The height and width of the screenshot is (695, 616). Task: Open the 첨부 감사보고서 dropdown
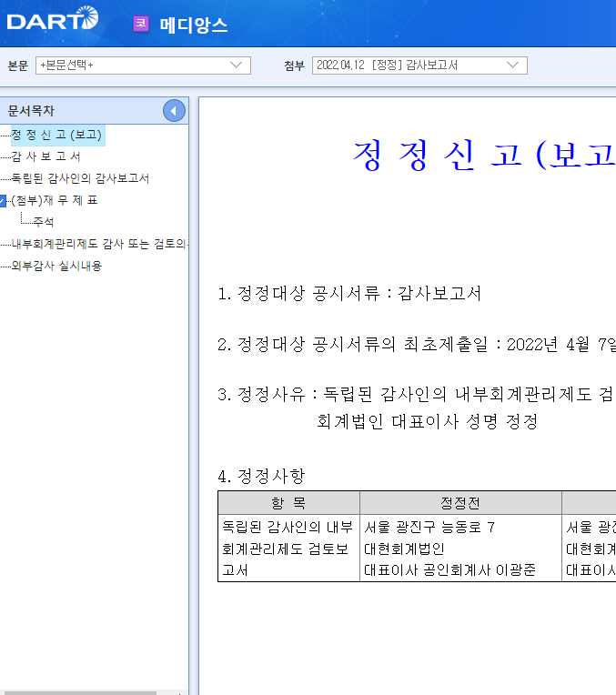pyautogui.click(x=419, y=65)
